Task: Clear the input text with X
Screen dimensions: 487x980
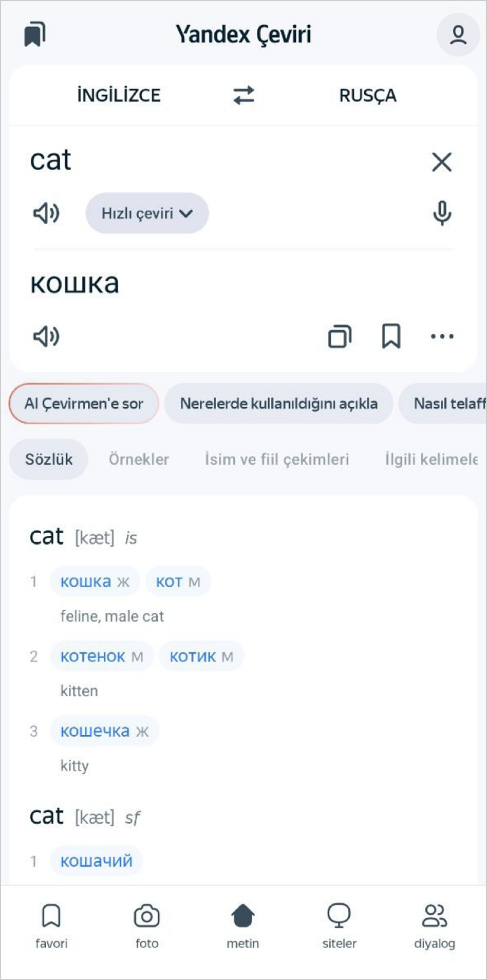Action: (x=441, y=162)
